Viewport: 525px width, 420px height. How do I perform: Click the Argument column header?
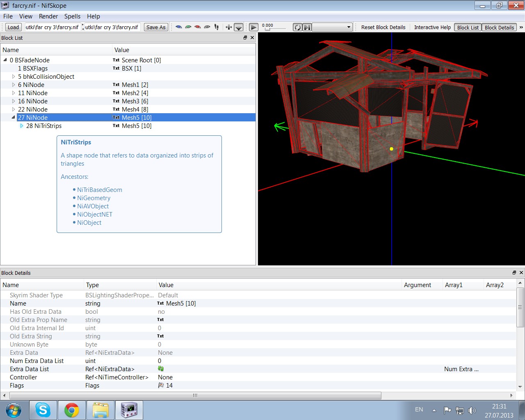422,285
